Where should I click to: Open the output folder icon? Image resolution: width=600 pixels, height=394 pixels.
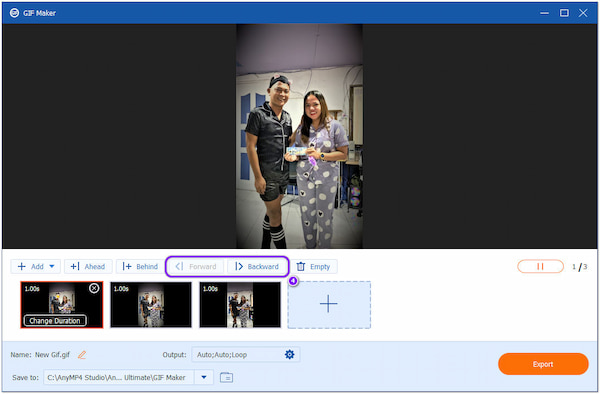(226, 378)
